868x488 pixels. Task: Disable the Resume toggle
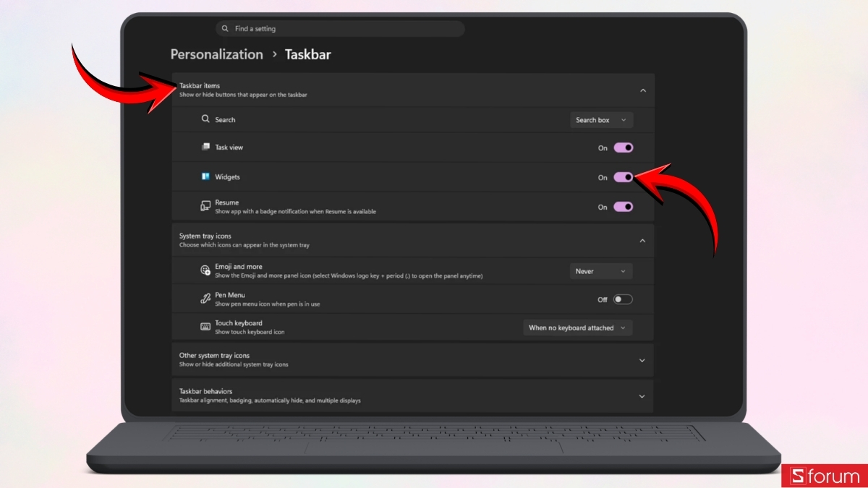pyautogui.click(x=624, y=207)
